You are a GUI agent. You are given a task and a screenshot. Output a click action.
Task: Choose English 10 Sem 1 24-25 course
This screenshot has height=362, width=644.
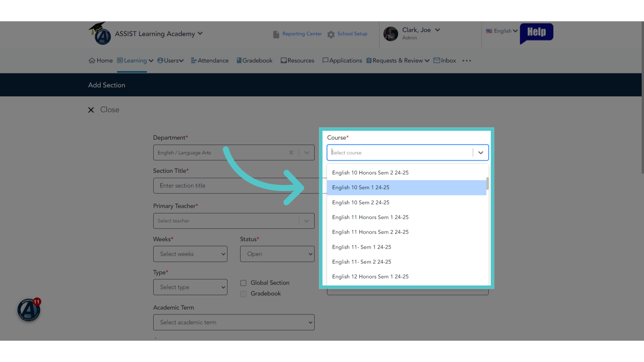tap(407, 188)
